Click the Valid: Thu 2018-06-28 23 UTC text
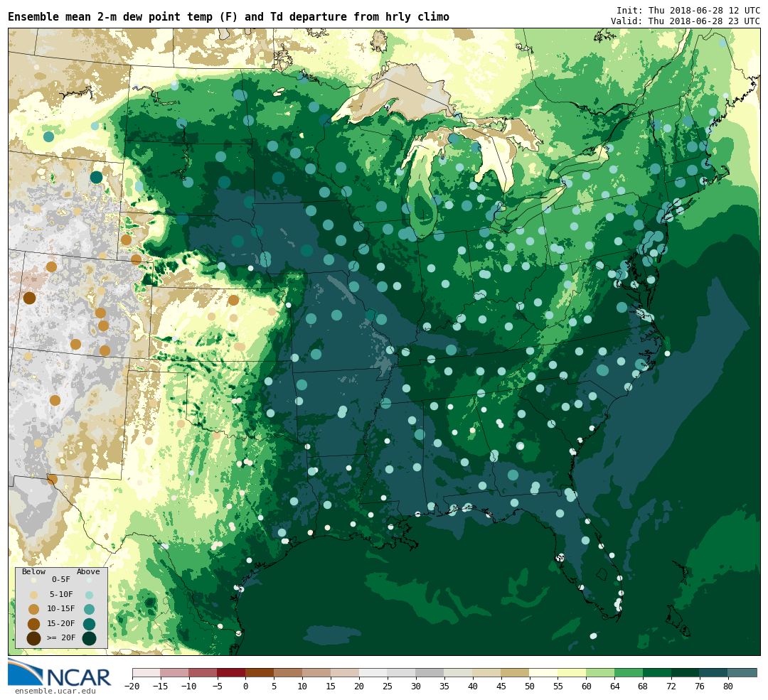The image size is (768, 700). pyautogui.click(x=686, y=21)
